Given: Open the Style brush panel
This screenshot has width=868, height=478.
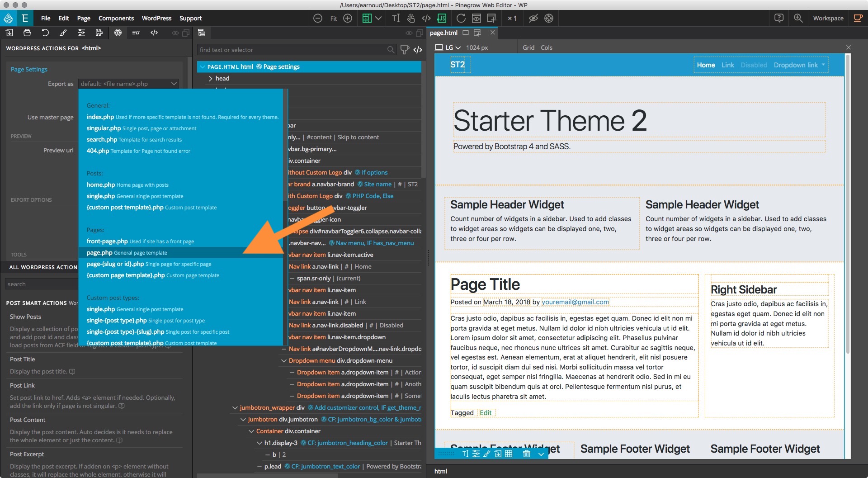Looking at the screenshot, I should click(x=63, y=33).
